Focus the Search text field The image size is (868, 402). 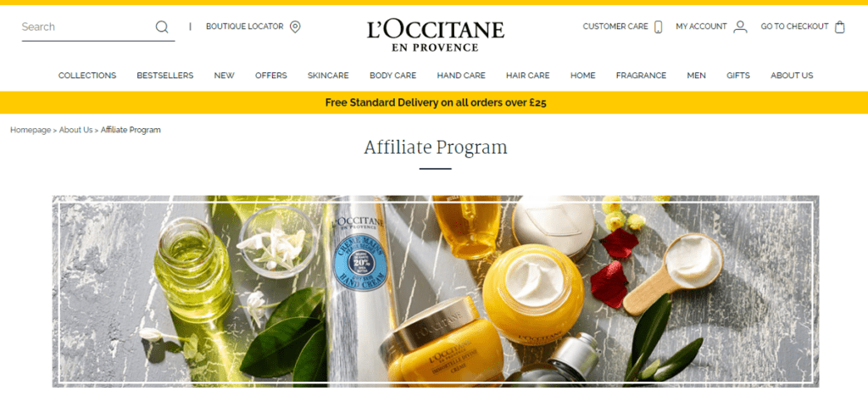pyautogui.click(x=87, y=26)
